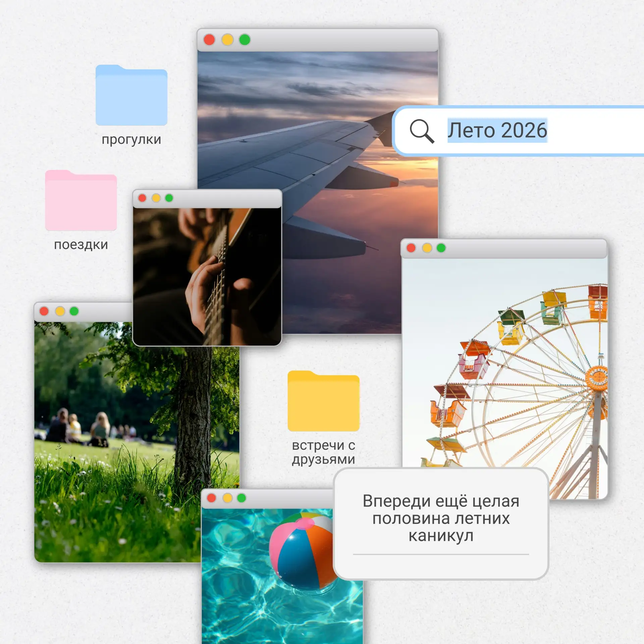Viewport: 644px width, 644px height.
Task: Minimize the guitar photo window
Action: click(x=156, y=198)
